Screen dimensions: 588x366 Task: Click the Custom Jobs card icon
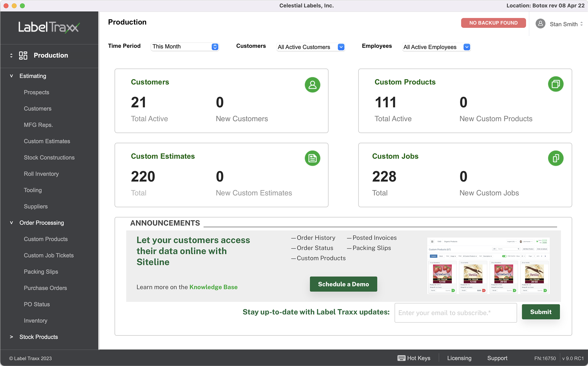(x=556, y=158)
